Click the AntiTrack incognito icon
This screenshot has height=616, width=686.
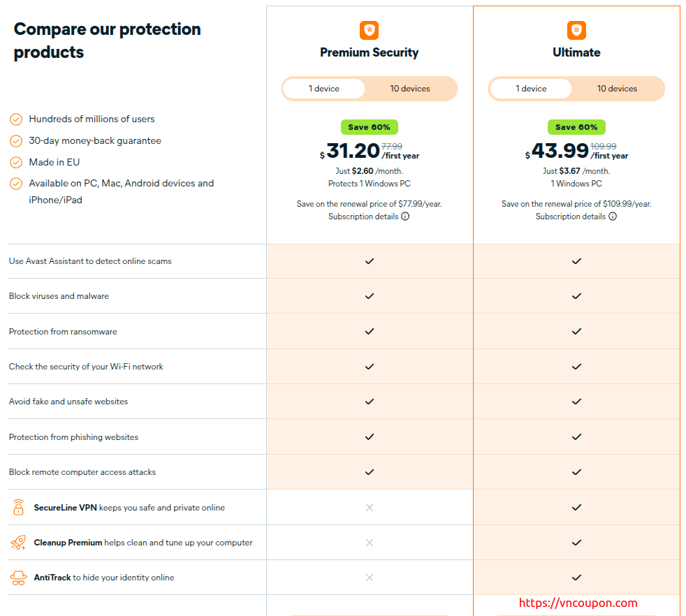[19, 578]
